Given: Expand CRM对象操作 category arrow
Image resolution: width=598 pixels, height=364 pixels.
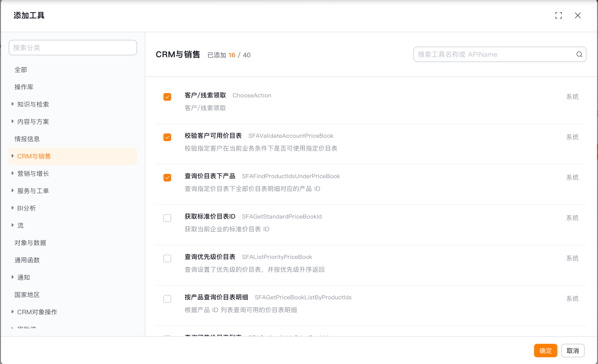Looking at the screenshot, I should (x=13, y=312).
